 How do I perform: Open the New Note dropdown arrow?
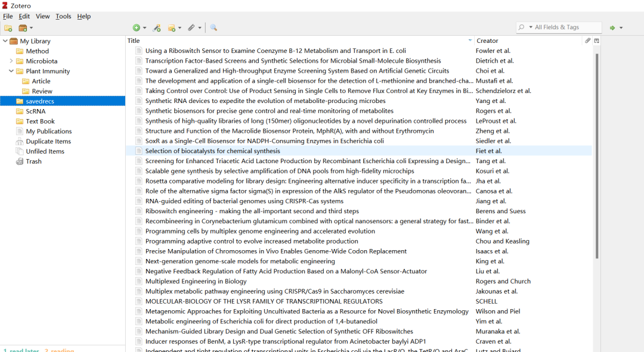tap(180, 28)
